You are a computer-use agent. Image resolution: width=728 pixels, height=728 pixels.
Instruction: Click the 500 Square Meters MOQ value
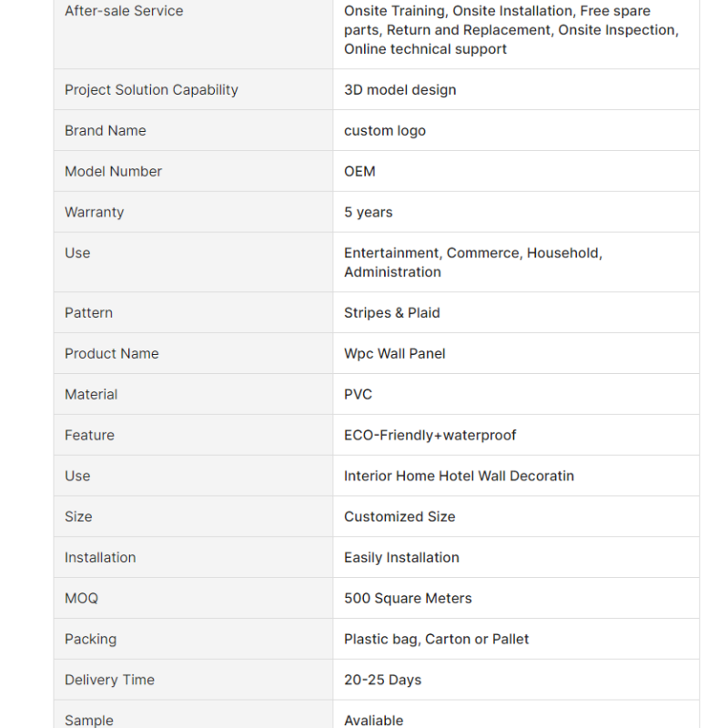[408, 599]
